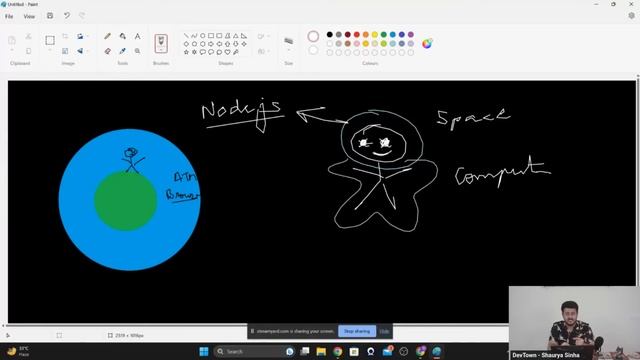Viewport: 640px width, 360px height.
Task: Select Color 1 primary swatch
Action: coord(313,36)
